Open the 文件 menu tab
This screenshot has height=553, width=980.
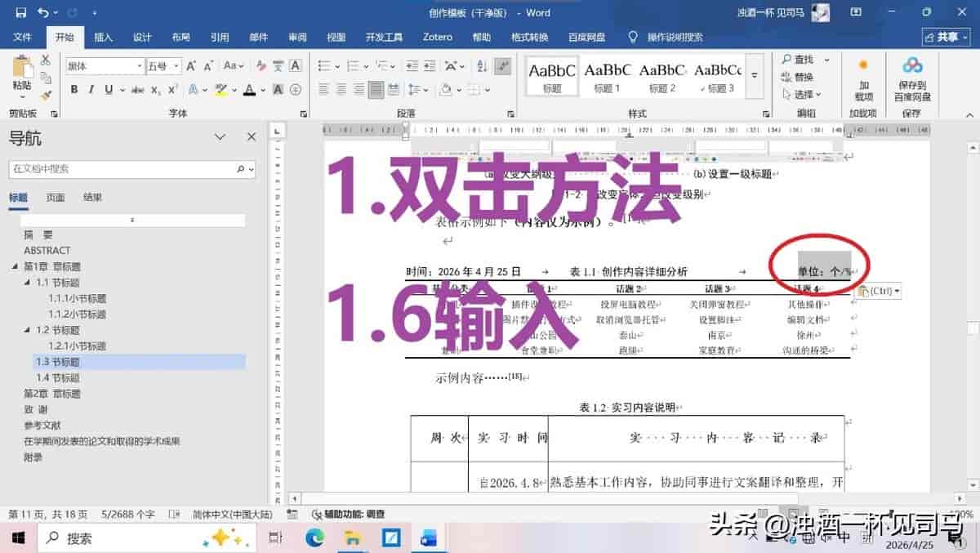[22, 37]
